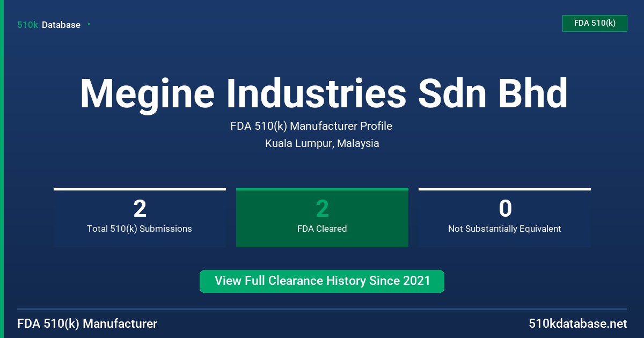
Task: Click the Kuala Lumpur, Malaysia location text
Action: (x=322, y=143)
